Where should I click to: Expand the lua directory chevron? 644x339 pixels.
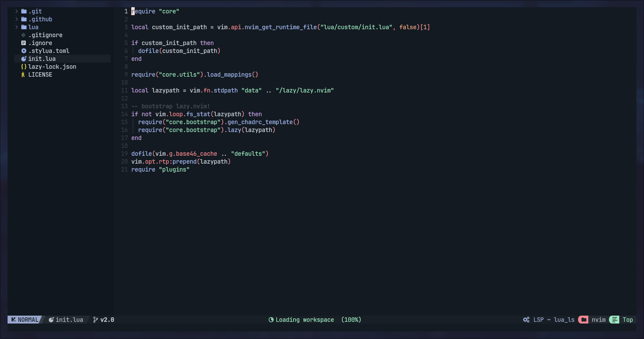(16, 27)
